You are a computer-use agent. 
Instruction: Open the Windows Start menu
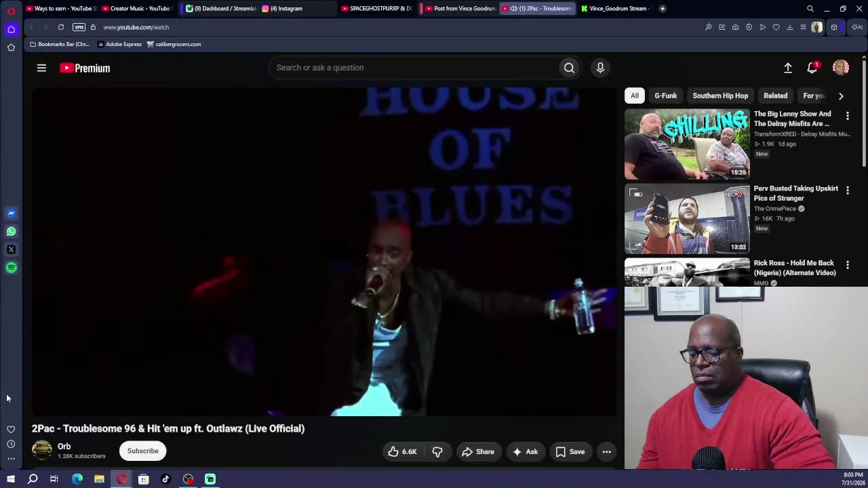(11, 479)
